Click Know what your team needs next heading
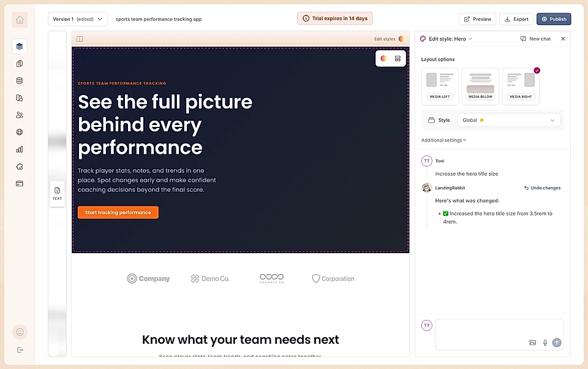Viewport: 588px width, 369px height. pos(240,340)
